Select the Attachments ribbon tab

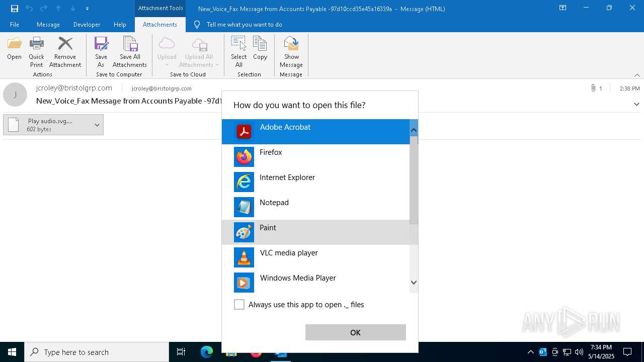point(160,25)
